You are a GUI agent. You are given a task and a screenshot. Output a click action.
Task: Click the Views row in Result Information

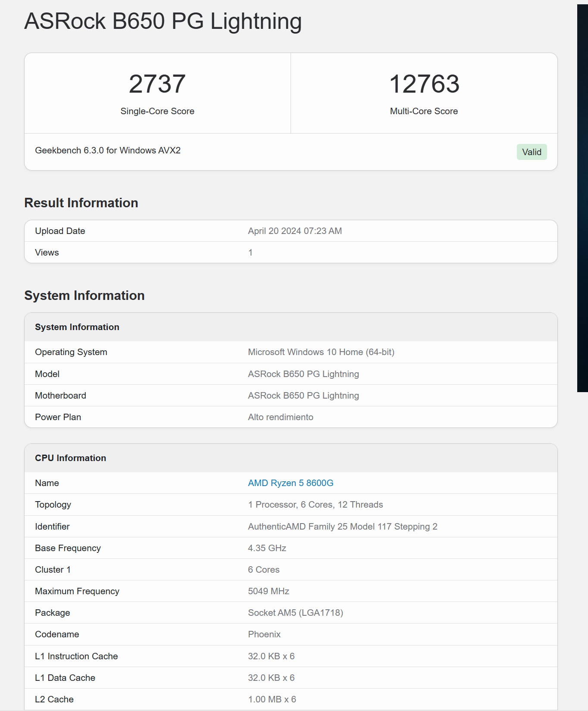pos(291,253)
